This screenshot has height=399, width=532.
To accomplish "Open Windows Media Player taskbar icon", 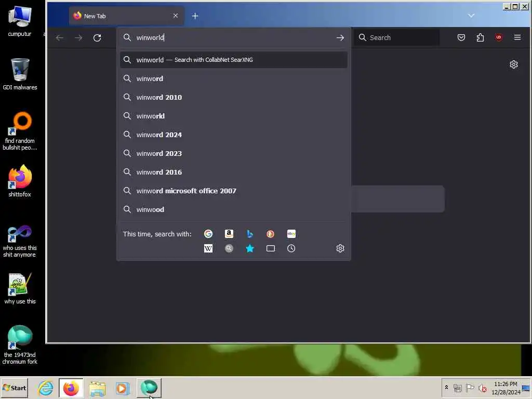I will coord(122,388).
